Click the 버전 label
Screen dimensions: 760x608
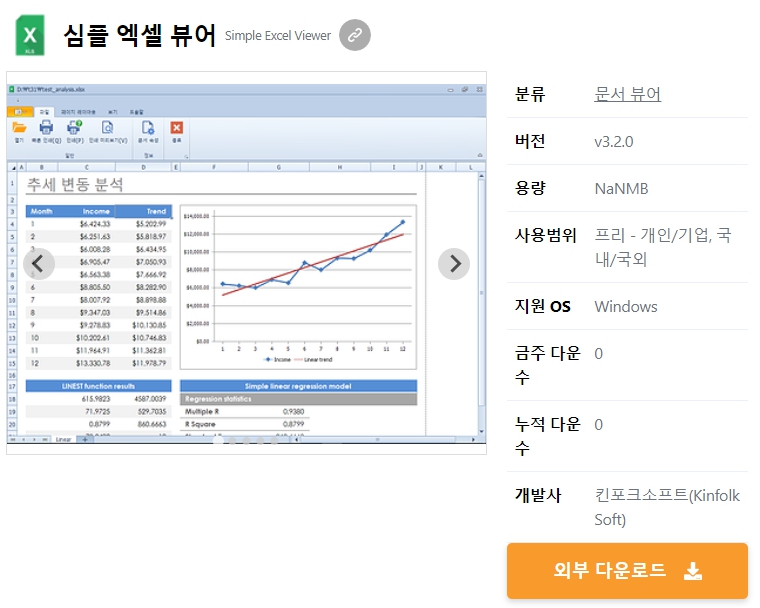coord(530,141)
